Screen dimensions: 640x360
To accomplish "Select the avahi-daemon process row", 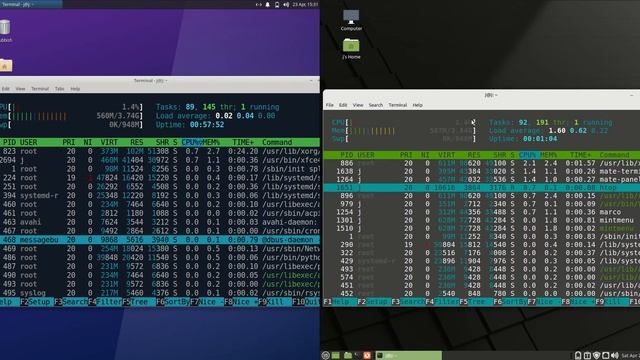I will coord(160,222).
